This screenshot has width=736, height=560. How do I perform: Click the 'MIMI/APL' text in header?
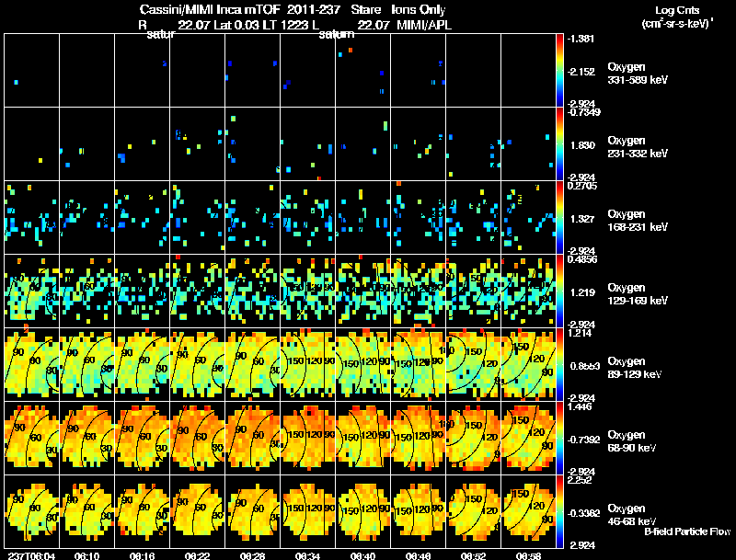click(424, 25)
